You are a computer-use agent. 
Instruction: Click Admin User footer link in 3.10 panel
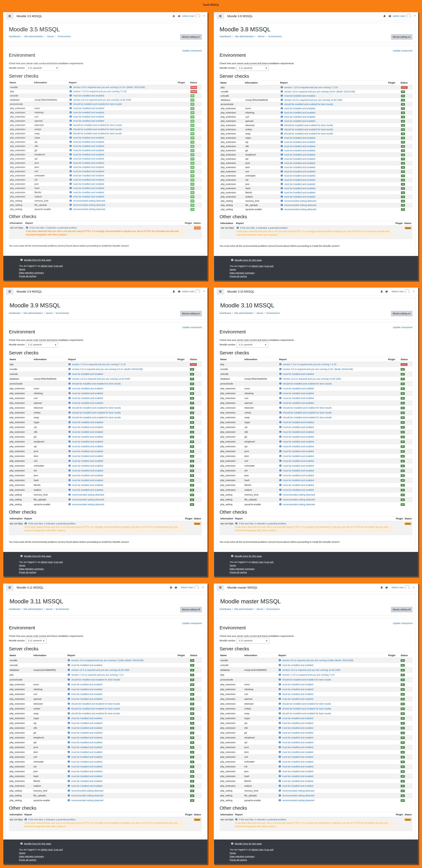[257, 562]
